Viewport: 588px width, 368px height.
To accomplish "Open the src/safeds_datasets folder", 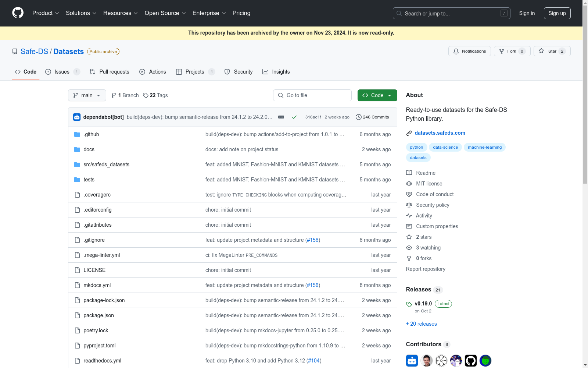I will 107,164.
